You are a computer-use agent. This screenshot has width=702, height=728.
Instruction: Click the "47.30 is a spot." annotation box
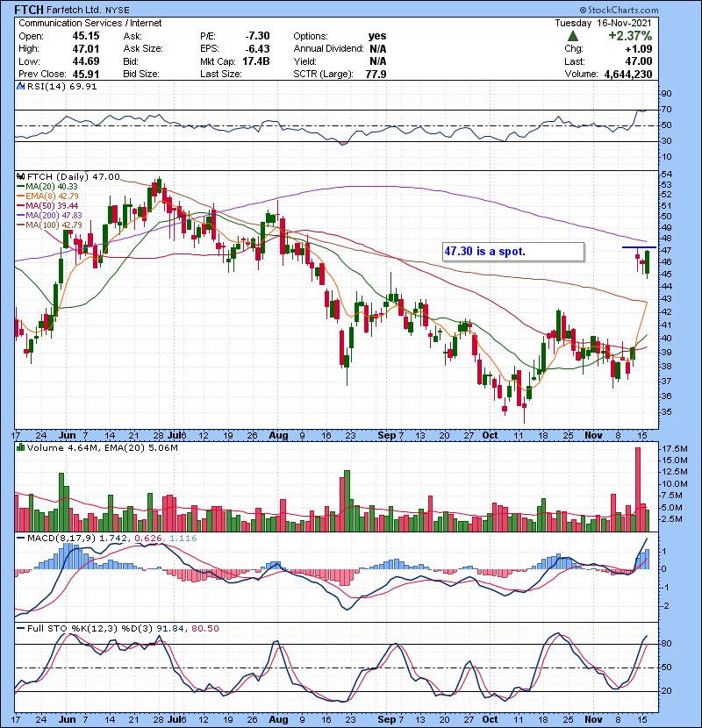pyautogui.click(x=513, y=252)
